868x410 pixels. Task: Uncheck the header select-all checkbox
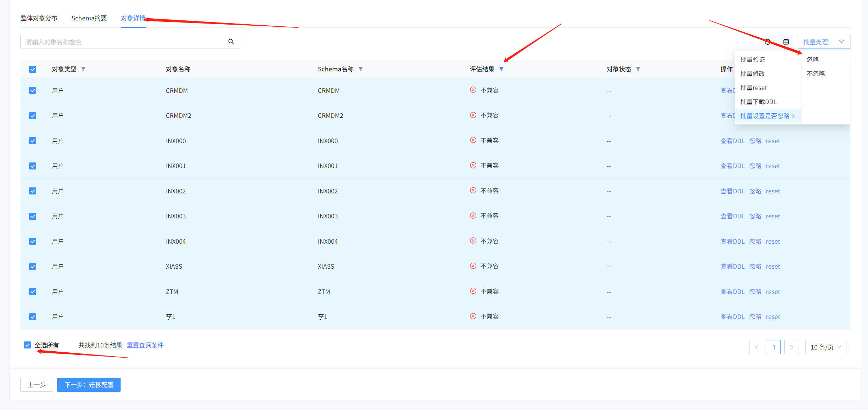(33, 69)
